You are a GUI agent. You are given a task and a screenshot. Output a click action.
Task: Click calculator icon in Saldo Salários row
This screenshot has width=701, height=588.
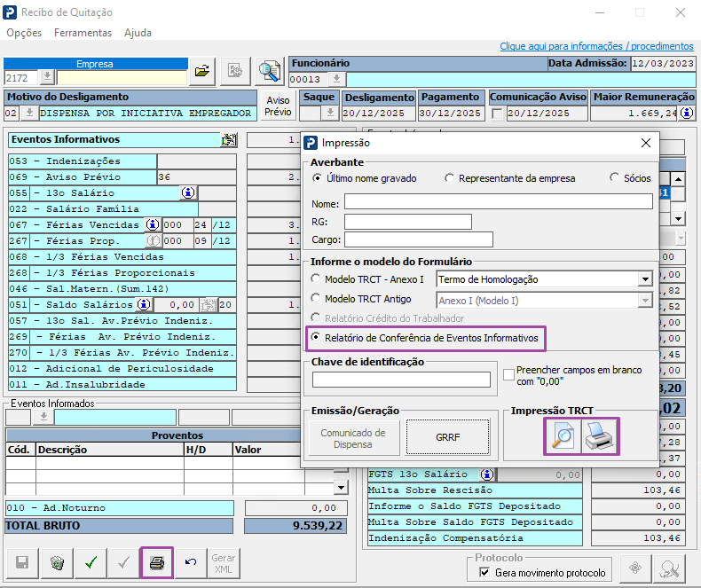click(x=208, y=305)
